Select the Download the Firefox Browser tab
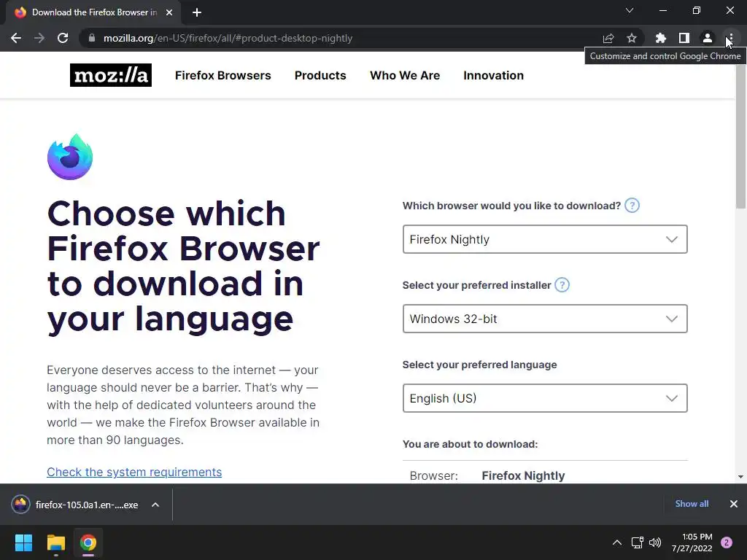Image resolution: width=747 pixels, height=560 pixels. click(93, 12)
